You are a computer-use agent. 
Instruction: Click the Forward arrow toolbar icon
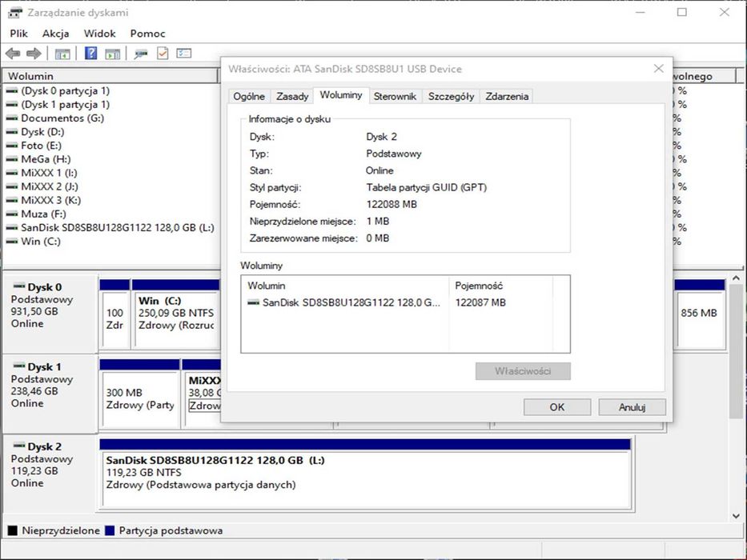click(34, 54)
